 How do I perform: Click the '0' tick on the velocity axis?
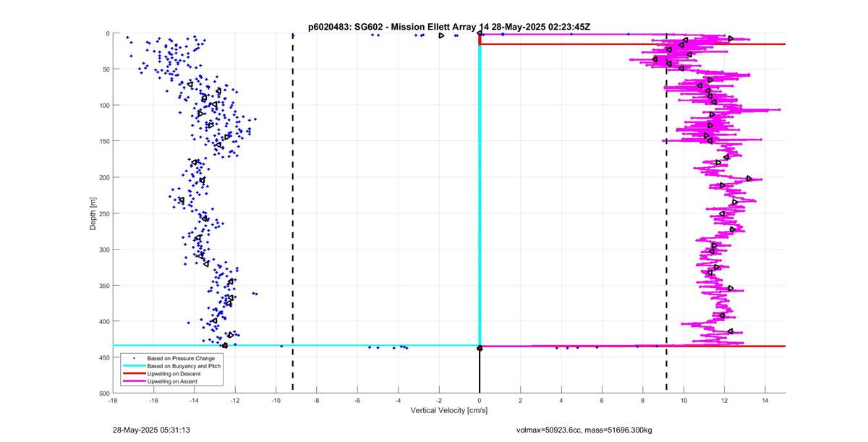(480, 399)
